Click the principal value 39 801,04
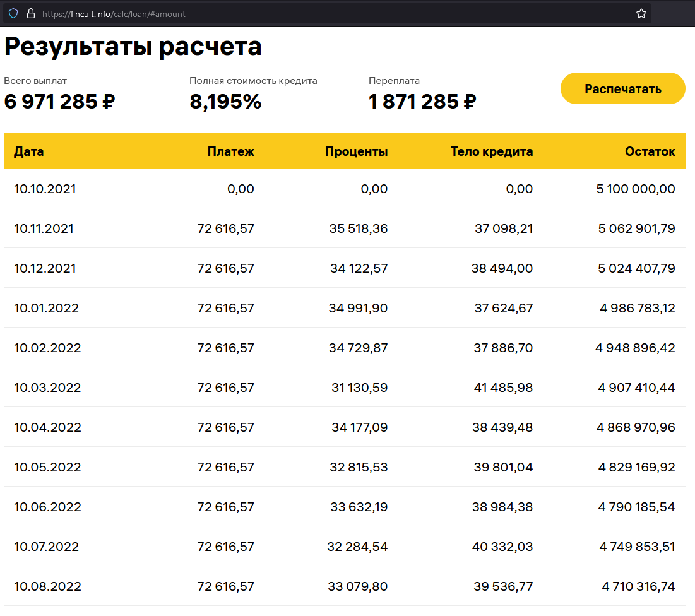 (x=503, y=467)
